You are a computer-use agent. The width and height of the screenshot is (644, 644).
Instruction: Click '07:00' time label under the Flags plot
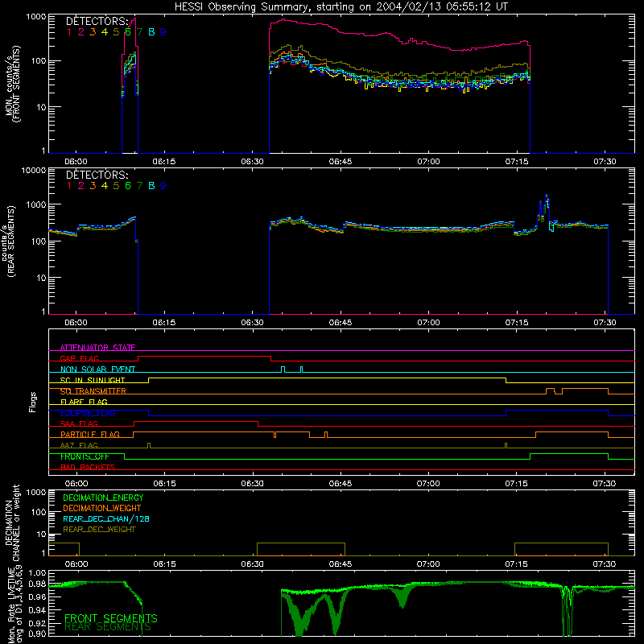click(x=428, y=484)
